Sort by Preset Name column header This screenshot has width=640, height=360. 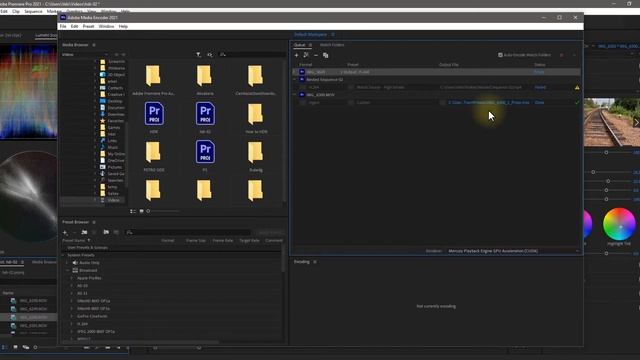(x=73, y=241)
